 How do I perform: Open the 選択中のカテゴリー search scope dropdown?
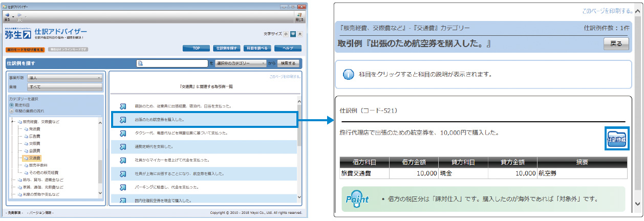coord(241,63)
